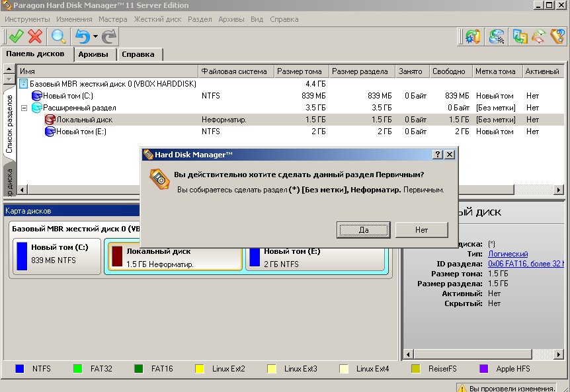This screenshot has width=570, height=392.
Task: Click the green checkmark Apply changes icon
Action: pyautogui.click(x=16, y=36)
